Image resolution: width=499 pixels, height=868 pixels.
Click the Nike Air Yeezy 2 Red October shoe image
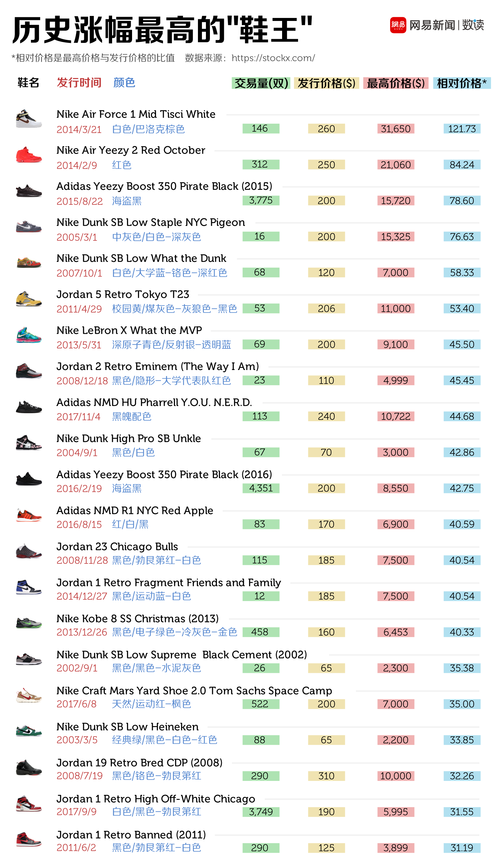click(x=29, y=155)
